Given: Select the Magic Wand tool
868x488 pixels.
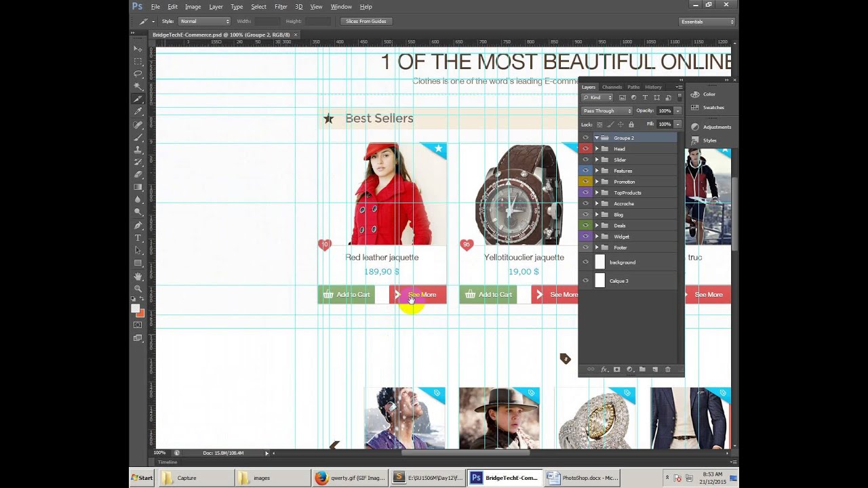Looking at the screenshot, I should pyautogui.click(x=138, y=87).
